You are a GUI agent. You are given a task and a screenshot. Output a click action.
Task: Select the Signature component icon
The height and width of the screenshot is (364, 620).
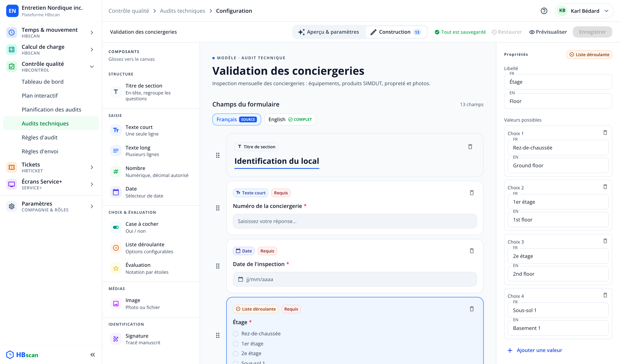tap(116, 339)
